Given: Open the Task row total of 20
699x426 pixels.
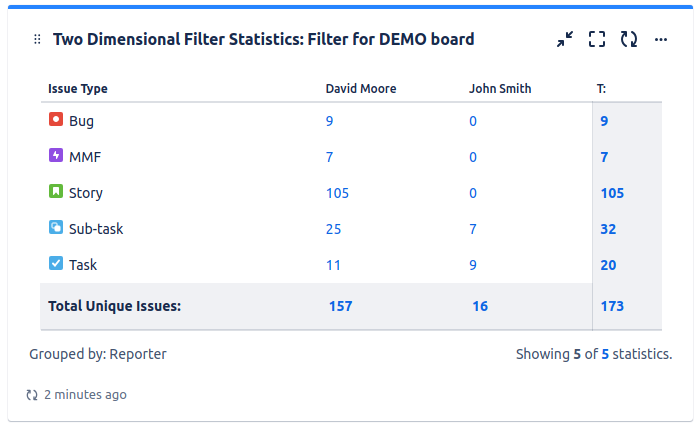Looking at the screenshot, I should pos(608,265).
